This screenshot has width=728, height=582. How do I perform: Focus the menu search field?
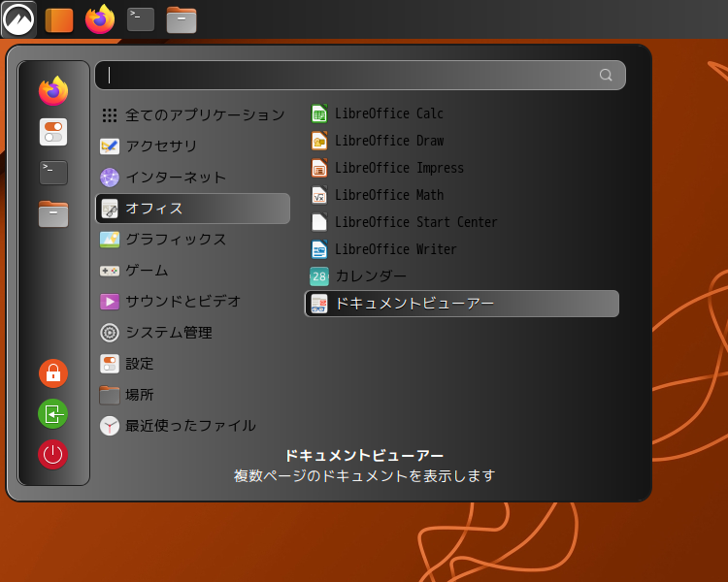click(x=360, y=76)
